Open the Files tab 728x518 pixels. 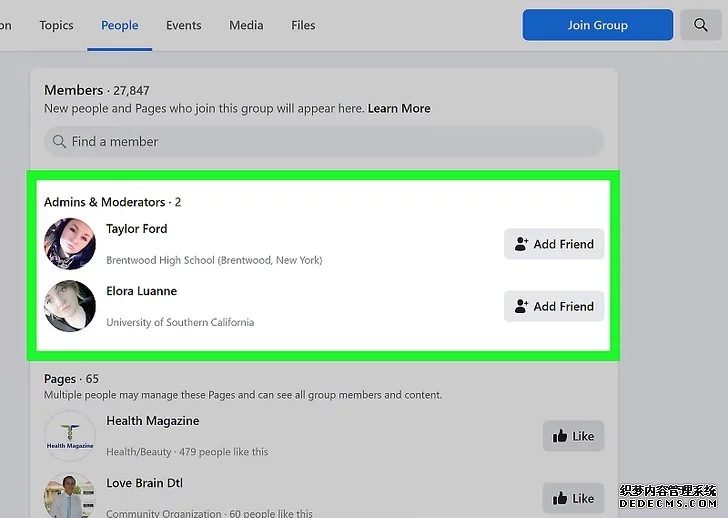(x=303, y=25)
